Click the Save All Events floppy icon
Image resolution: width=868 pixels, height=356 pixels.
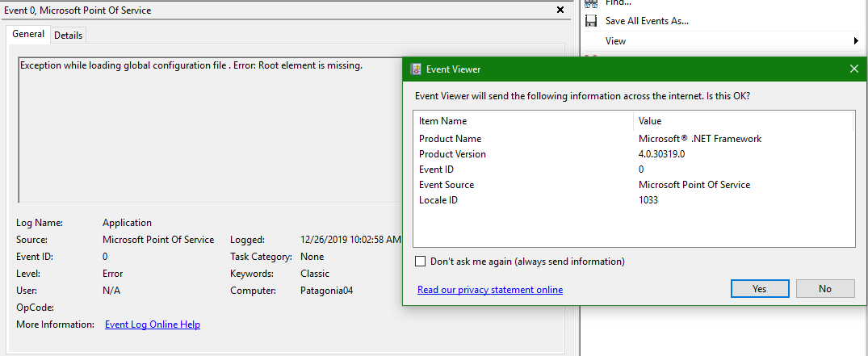coord(591,21)
